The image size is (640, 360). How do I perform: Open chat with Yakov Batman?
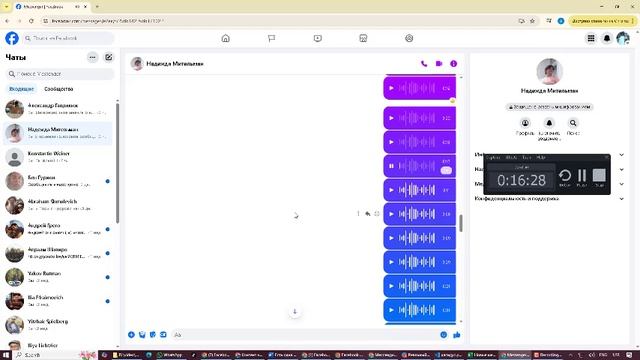tap(58, 277)
